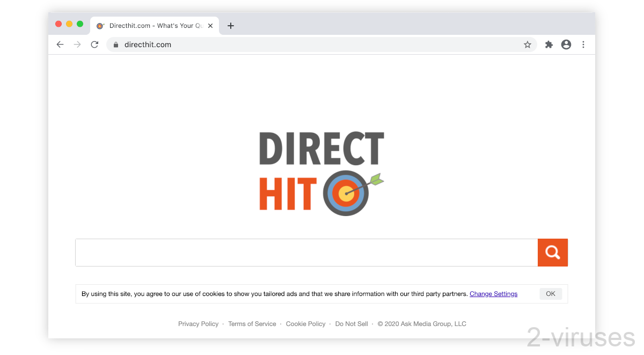
Task: Open the Change Settings link
Action: click(493, 293)
